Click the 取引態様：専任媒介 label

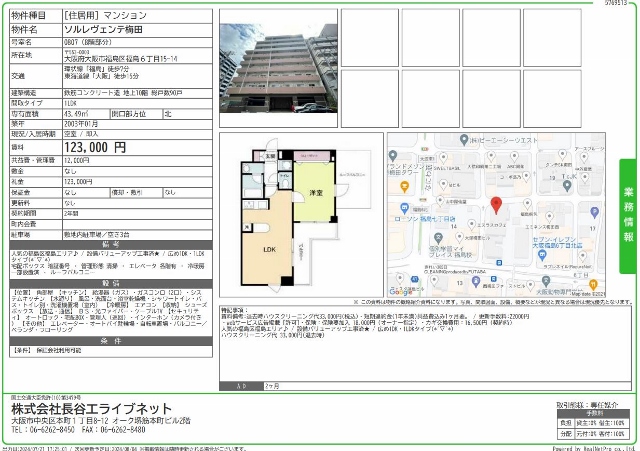[x=587, y=405]
